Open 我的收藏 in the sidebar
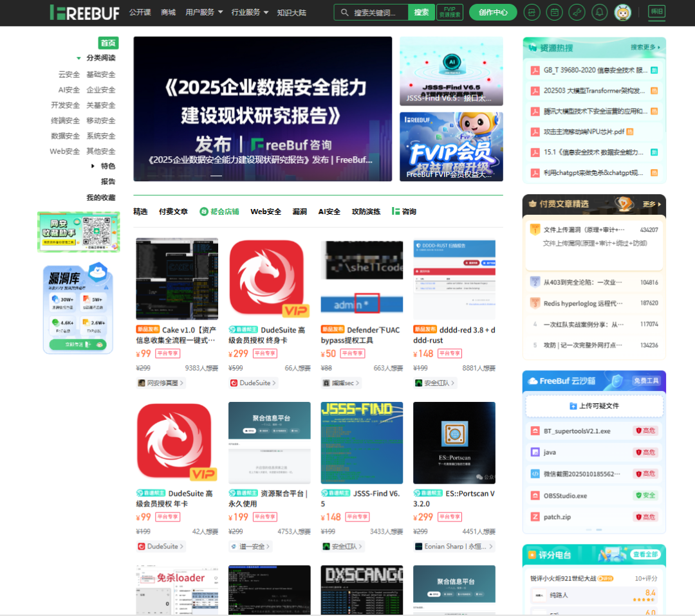This screenshot has width=695, height=616. coord(101,197)
